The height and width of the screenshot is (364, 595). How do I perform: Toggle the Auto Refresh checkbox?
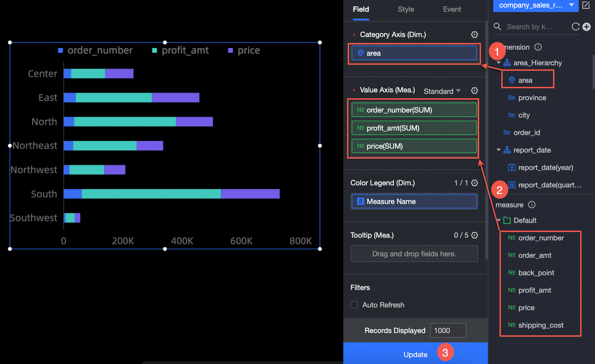pyautogui.click(x=354, y=305)
